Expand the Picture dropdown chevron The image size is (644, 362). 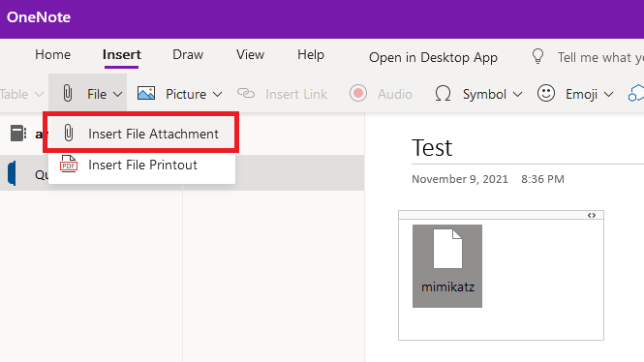[217, 95]
